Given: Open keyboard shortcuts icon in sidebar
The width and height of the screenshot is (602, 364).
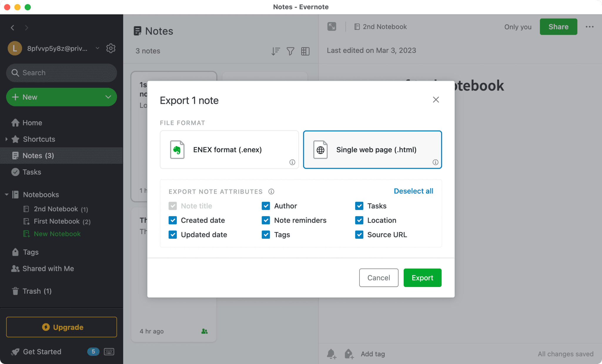Looking at the screenshot, I should 109,352.
